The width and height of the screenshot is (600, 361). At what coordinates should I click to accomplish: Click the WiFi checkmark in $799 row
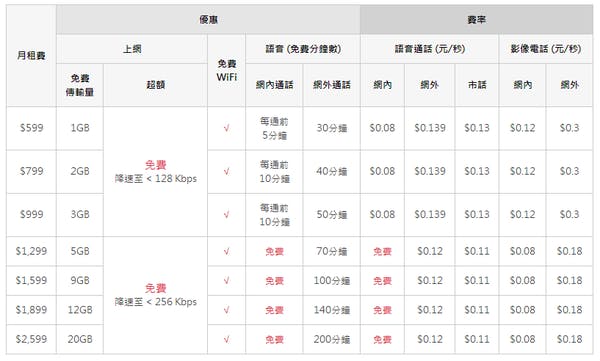click(227, 172)
